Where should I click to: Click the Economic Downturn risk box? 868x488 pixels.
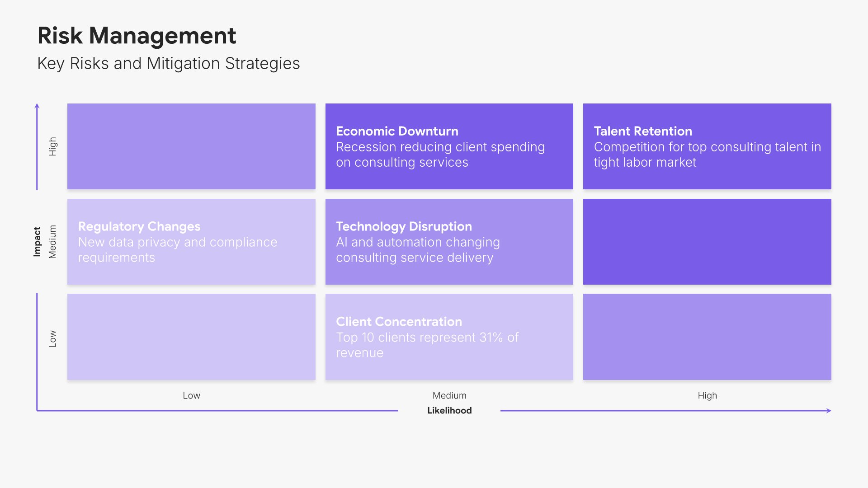click(x=449, y=146)
